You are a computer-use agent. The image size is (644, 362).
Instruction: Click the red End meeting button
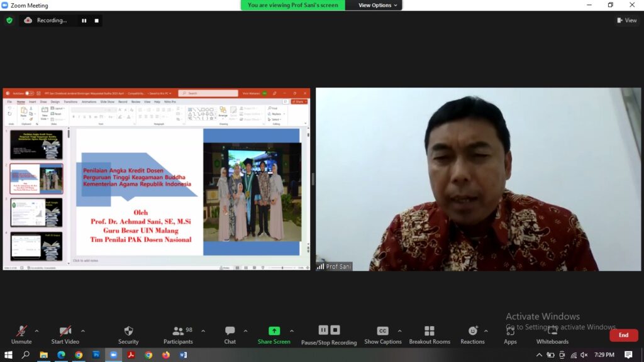(x=623, y=335)
